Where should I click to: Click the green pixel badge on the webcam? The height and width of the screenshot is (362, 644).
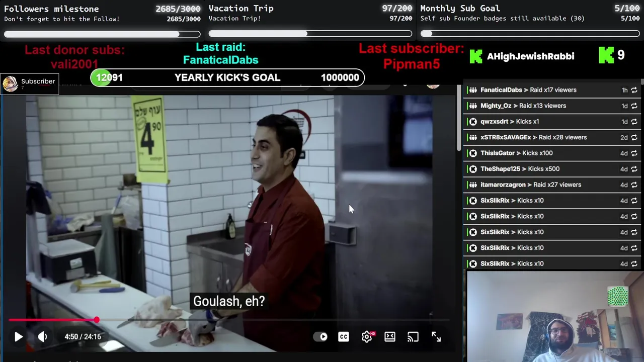618,297
